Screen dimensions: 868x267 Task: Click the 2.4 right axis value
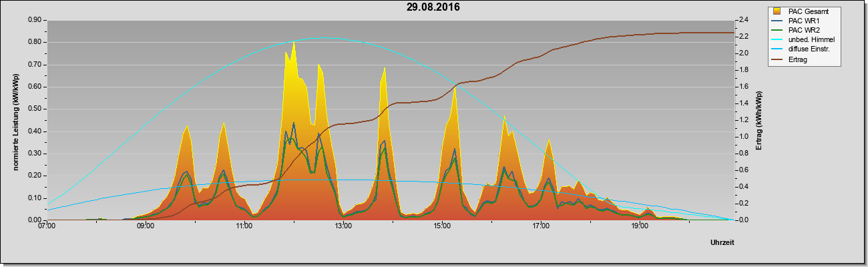pyautogui.click(x=744, y=20)
